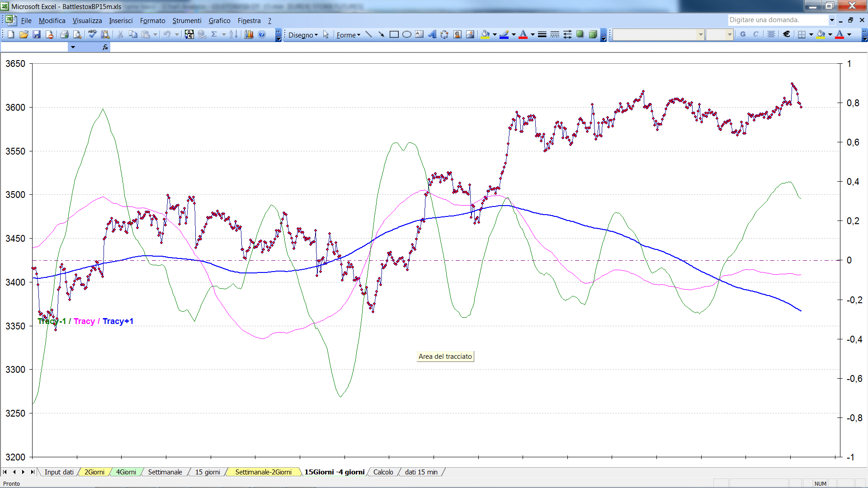Open a file with the folder icon
868x488 pixels.
click(24, 34)
